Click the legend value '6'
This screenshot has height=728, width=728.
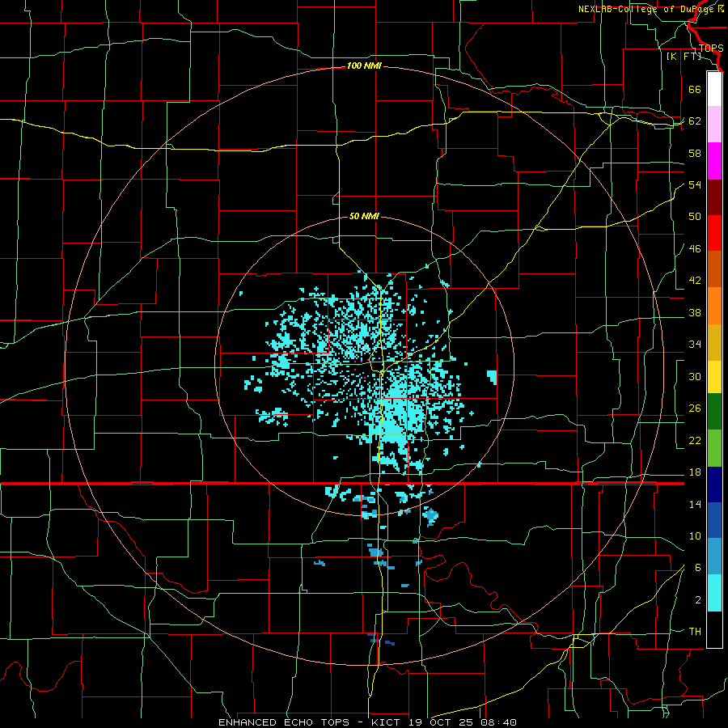[698, 568]
